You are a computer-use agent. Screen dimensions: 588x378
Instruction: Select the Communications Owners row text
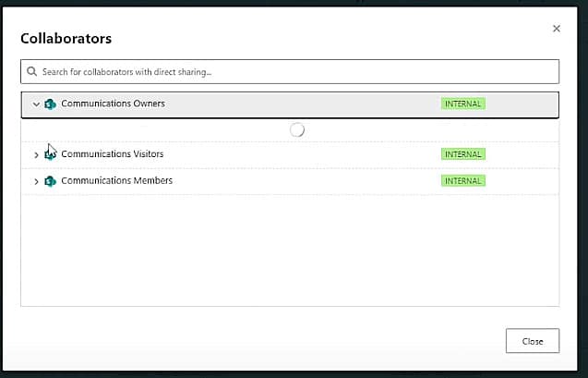(x=113, y=104)
